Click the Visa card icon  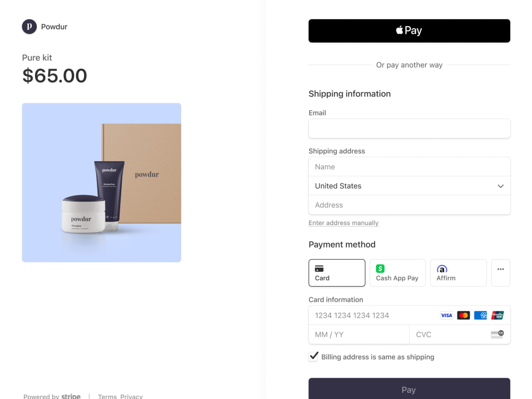[x=446, y=315]
